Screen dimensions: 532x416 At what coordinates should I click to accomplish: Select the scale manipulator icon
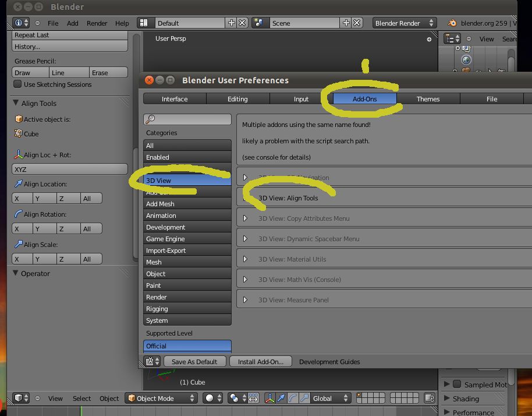coord(304,398)
